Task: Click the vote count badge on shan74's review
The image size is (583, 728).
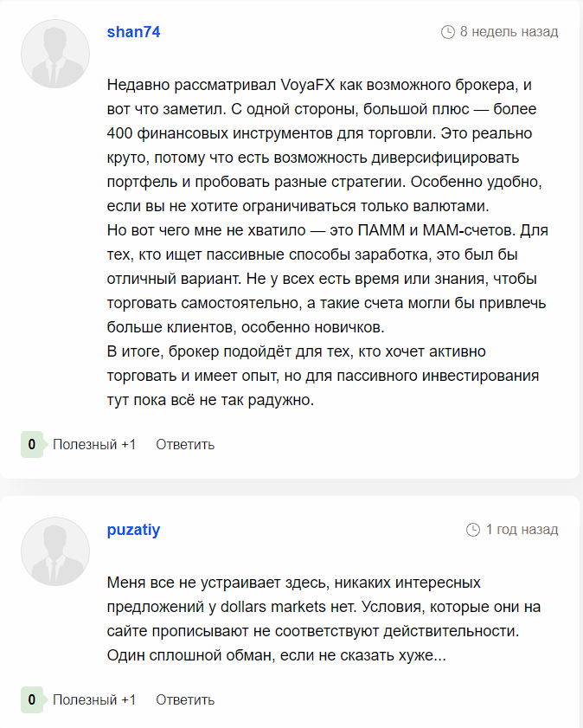Action: point(32,444)
